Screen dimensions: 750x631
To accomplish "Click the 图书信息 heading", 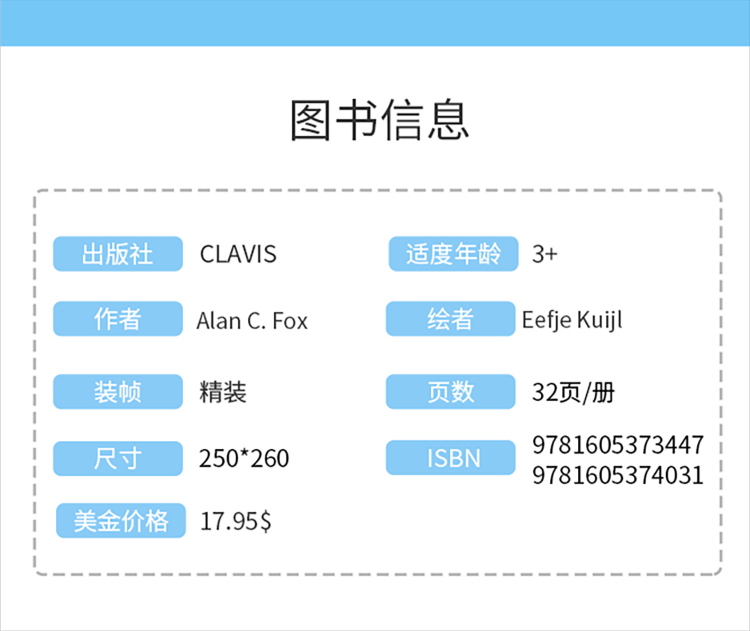I will 379,121.
